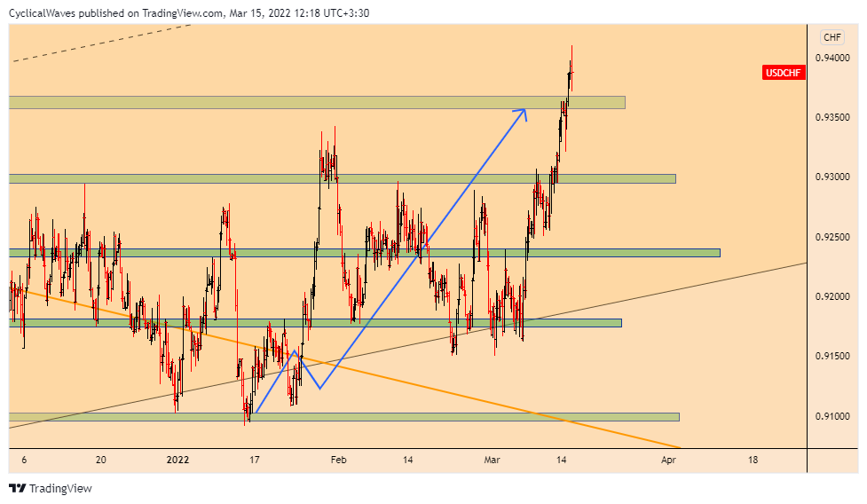Click the 0.93000 price axis label
This screenshot has width=867, height=504.
click(x=837, y=177)
